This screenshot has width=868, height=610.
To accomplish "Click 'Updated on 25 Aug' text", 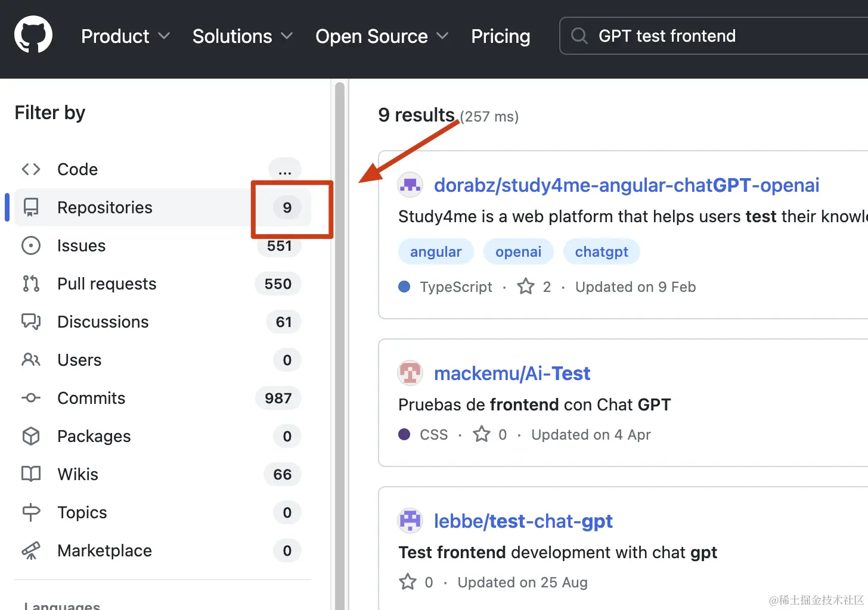I will (x=522, y=582).
